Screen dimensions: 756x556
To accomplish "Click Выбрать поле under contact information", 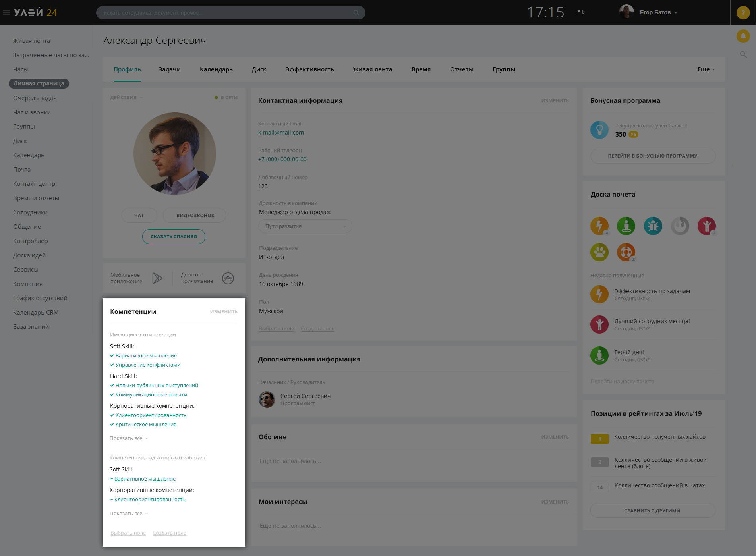I will click(x=276, y=329).
